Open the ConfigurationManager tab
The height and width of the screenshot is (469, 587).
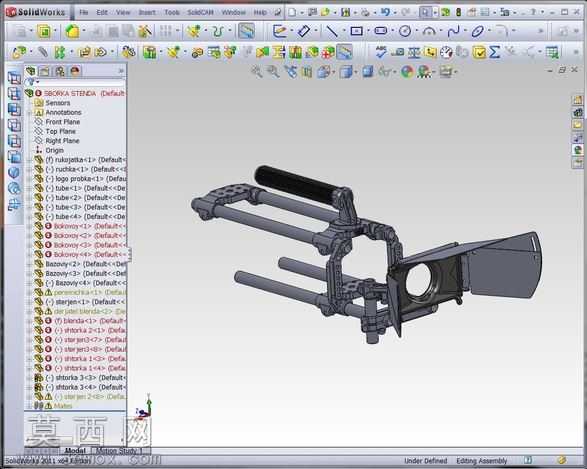coord(60,71)
